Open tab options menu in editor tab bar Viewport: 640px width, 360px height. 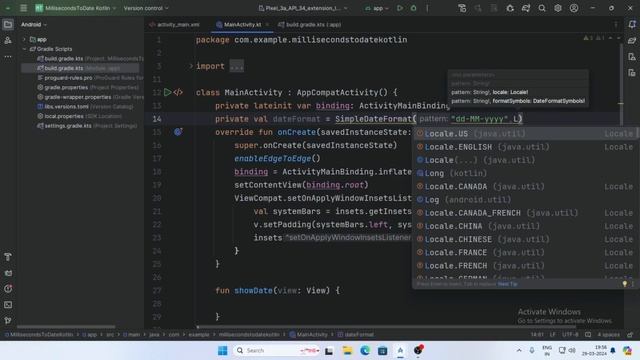616,24
